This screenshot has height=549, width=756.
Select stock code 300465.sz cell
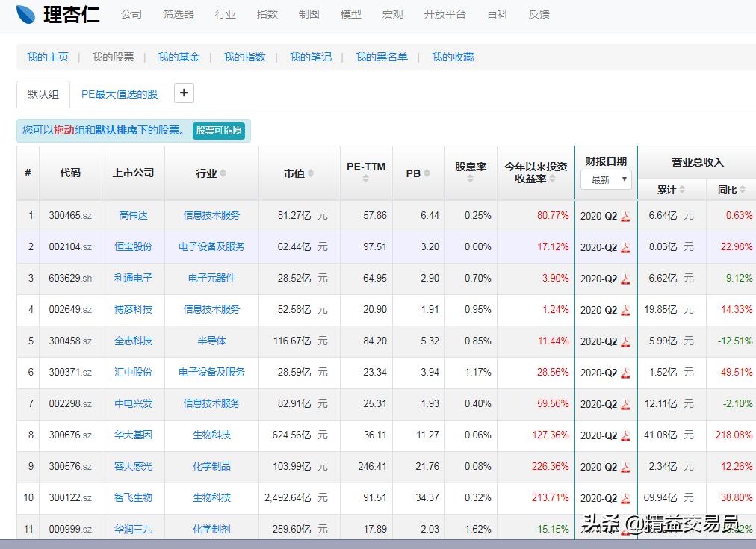[x=70, y=215]
